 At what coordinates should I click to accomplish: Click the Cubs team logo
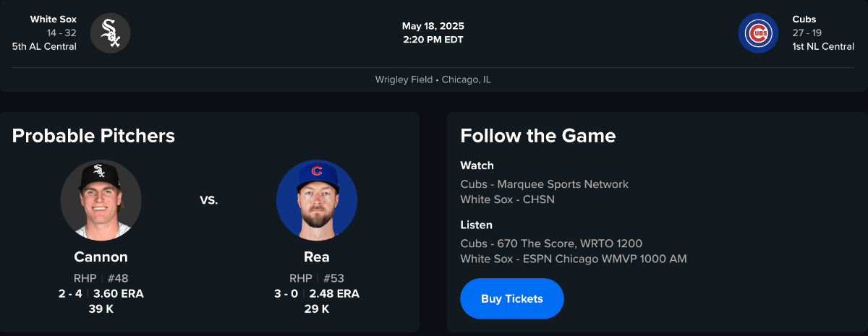coord(758,33)
